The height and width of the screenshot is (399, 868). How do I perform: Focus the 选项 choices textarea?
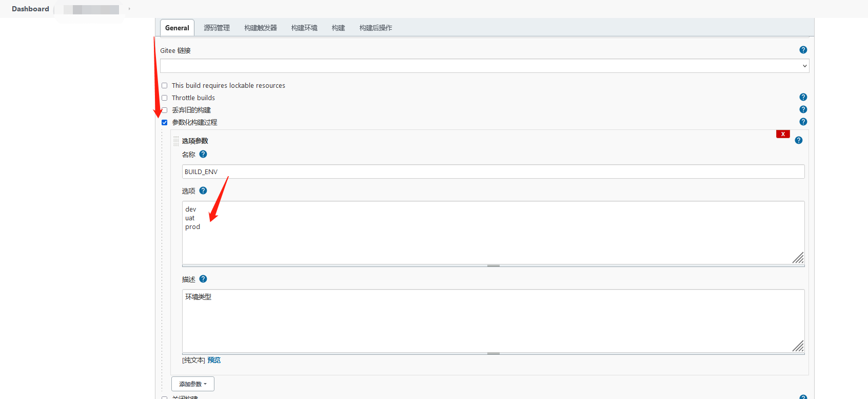pyautogui.click(x=494, y=233)
